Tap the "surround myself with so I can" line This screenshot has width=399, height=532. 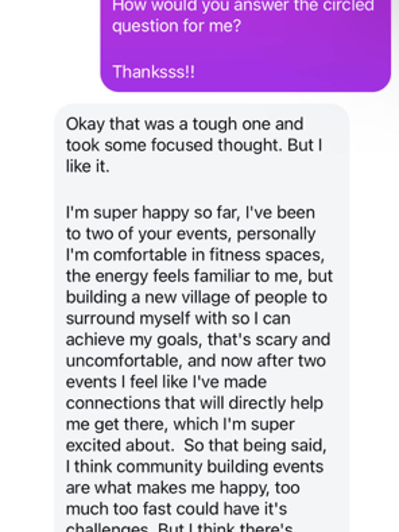178,318
